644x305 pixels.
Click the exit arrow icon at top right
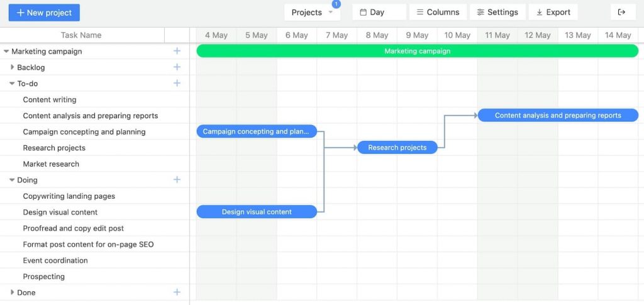(x=622, y=12)
